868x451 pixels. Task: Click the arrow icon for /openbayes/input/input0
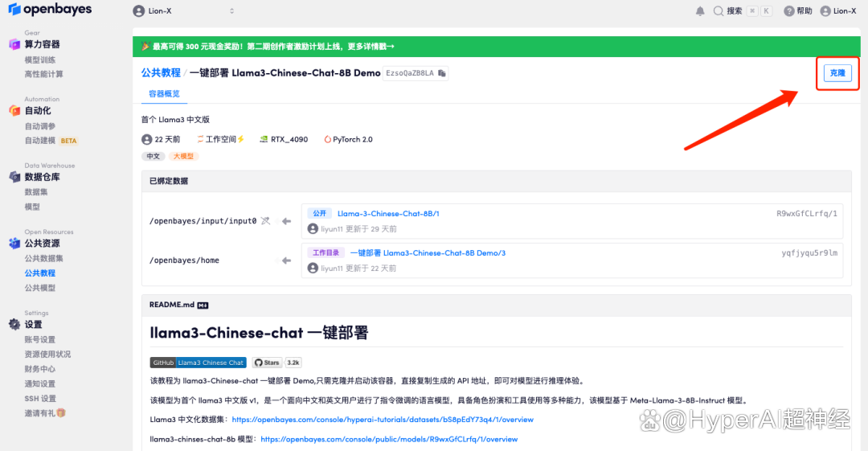tap(286, 221)
